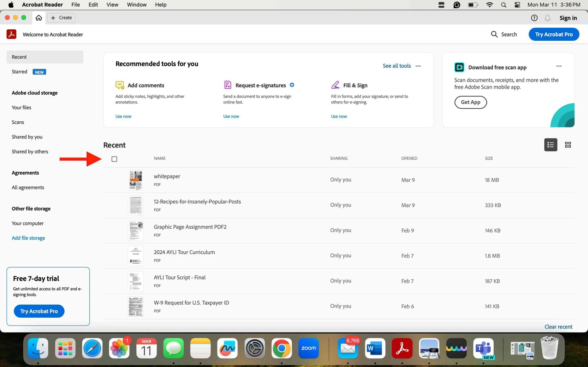Screen dimensions: 588x367
Task: Click the Fill & Sign tool icon
Action: (335, 85)
